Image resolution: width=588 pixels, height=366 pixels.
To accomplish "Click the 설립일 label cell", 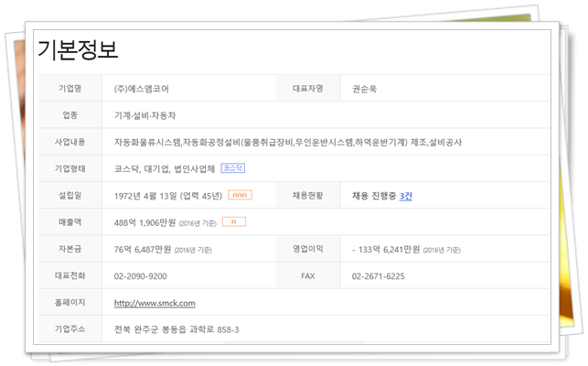I will pos(70,195).
